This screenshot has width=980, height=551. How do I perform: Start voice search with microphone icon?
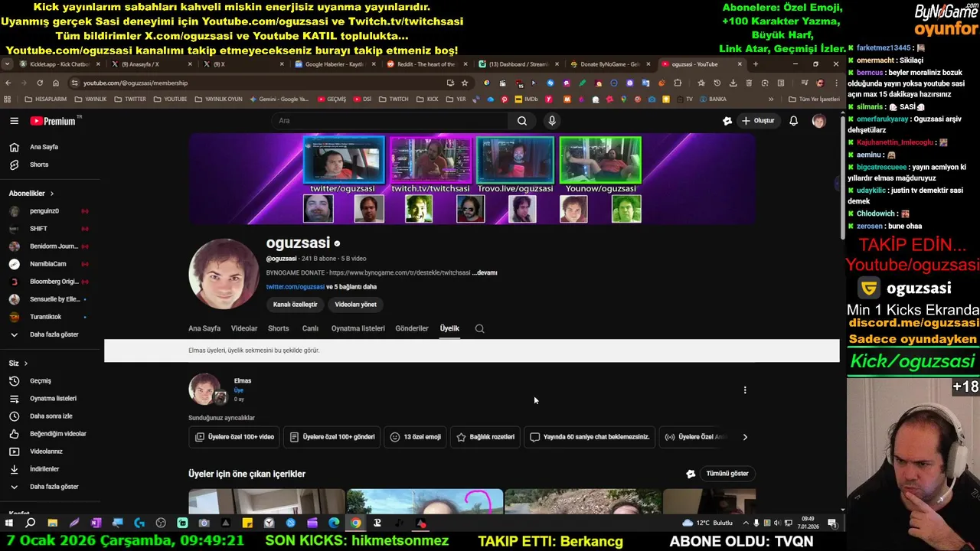(x=551, y=121)
